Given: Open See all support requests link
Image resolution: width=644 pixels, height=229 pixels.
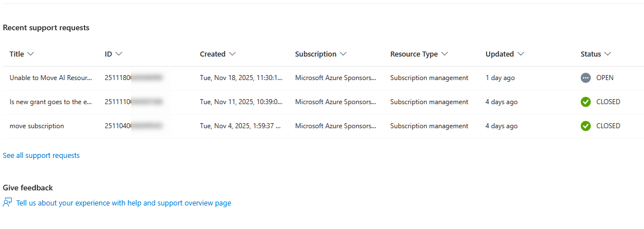Looking at the screenshot, I should pos(41,155).
